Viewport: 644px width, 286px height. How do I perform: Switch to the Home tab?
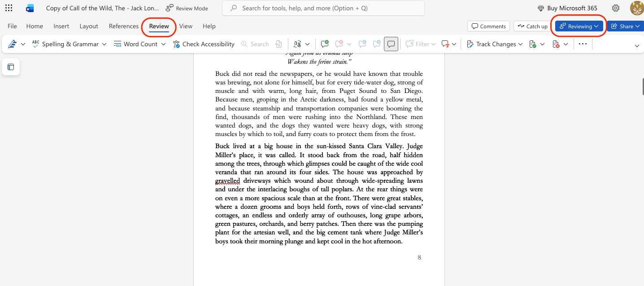35,26
